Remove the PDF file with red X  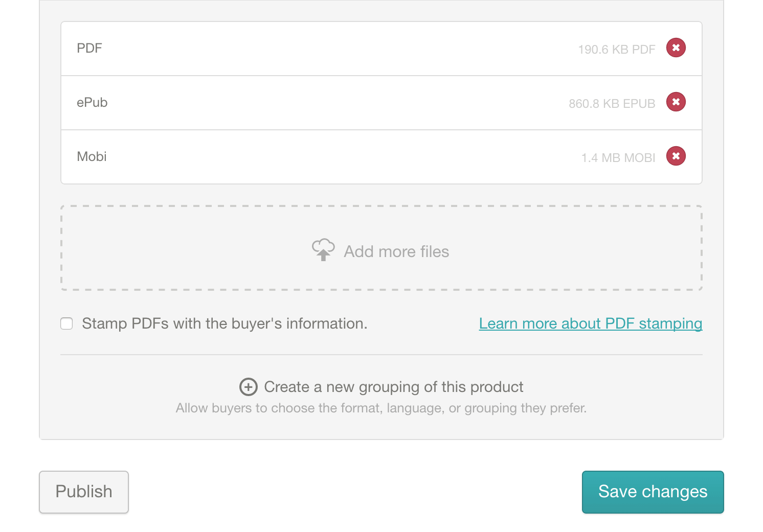[676, 48]
